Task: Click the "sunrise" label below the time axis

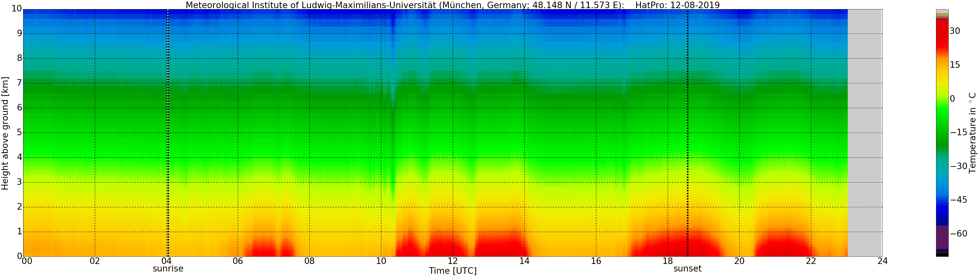Action: (x=168, y=269)
